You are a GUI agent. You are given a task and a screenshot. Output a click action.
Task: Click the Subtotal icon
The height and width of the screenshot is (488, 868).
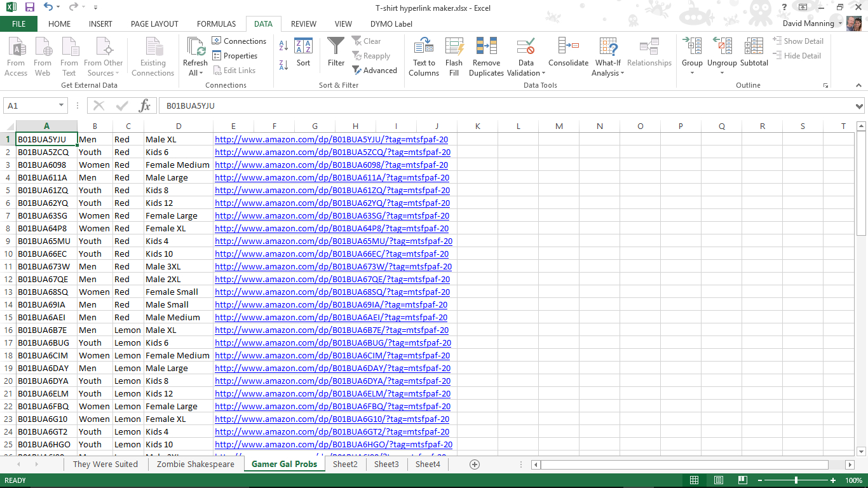click(754, 48)
